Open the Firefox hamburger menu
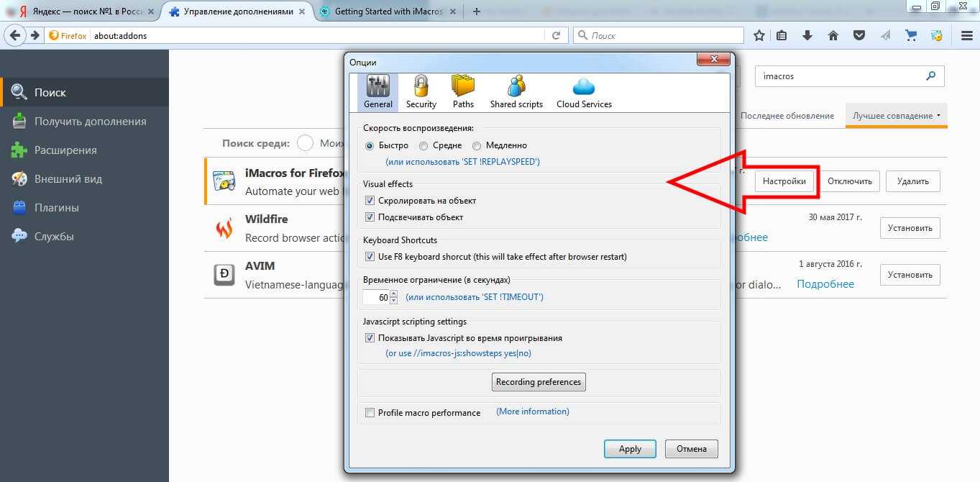 pos(967,35)
